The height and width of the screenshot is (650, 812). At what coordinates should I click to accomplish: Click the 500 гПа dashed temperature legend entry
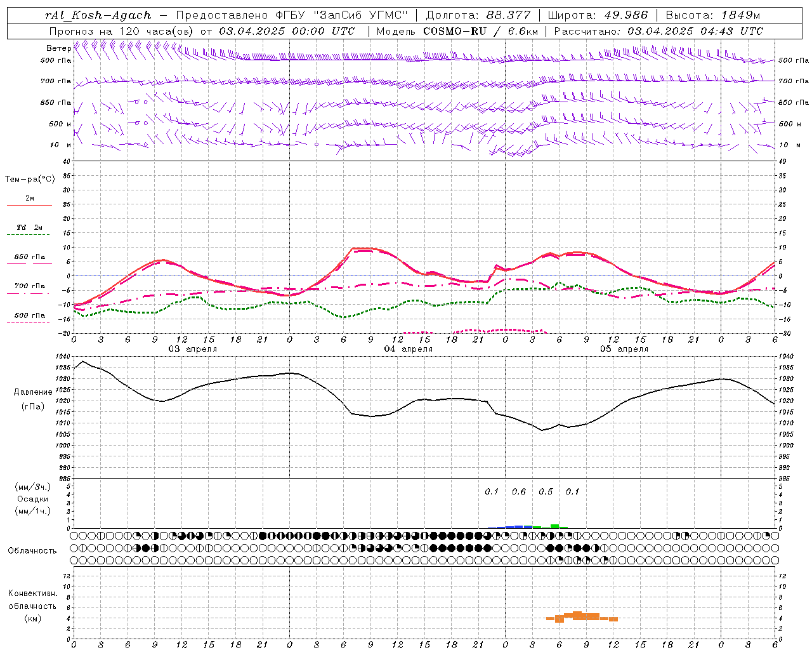pyautogui.click(x=29, y=315)
